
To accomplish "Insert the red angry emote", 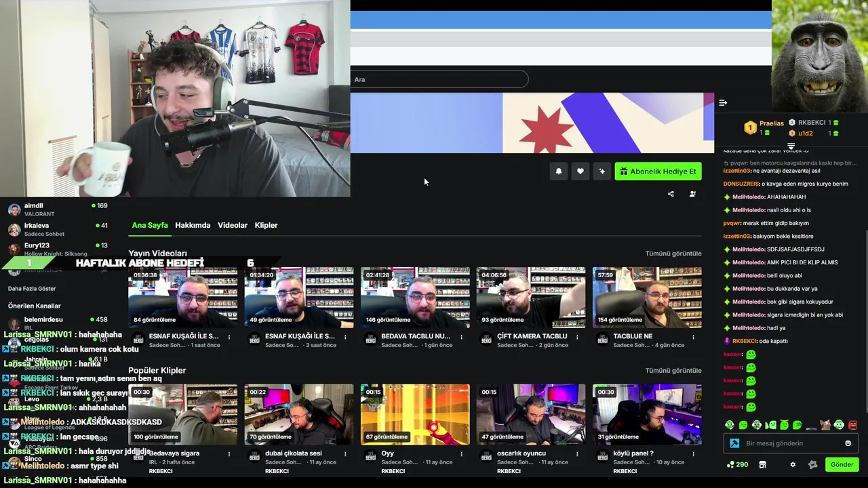I will click(852, 425).
